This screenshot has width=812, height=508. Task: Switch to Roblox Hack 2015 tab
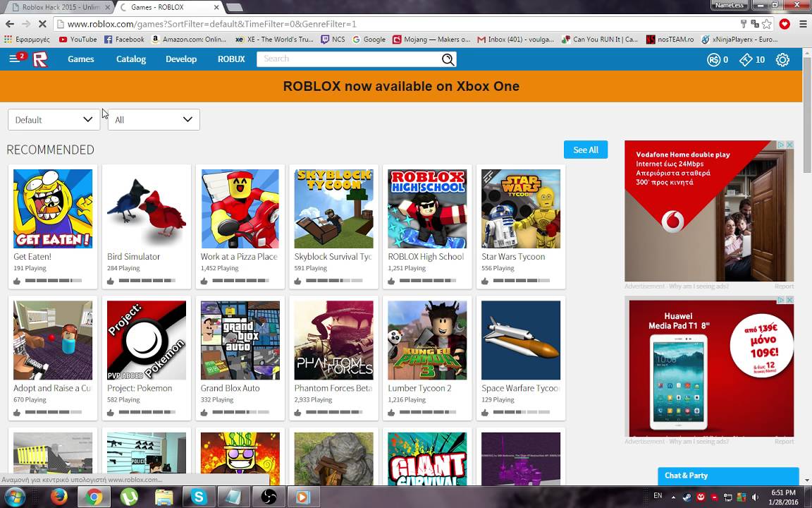[61, 7]
